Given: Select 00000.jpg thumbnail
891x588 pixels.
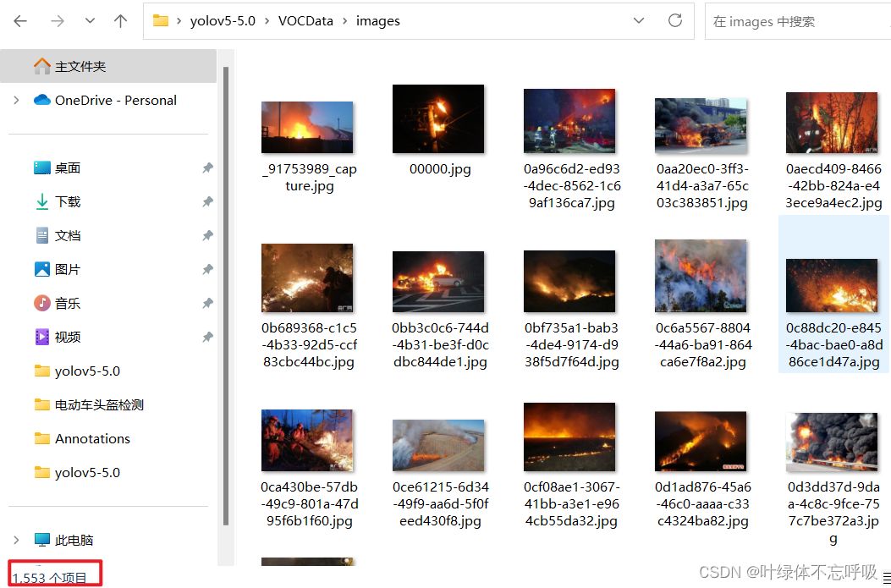Looking at the screenshot, I should (x=438, y=118).
